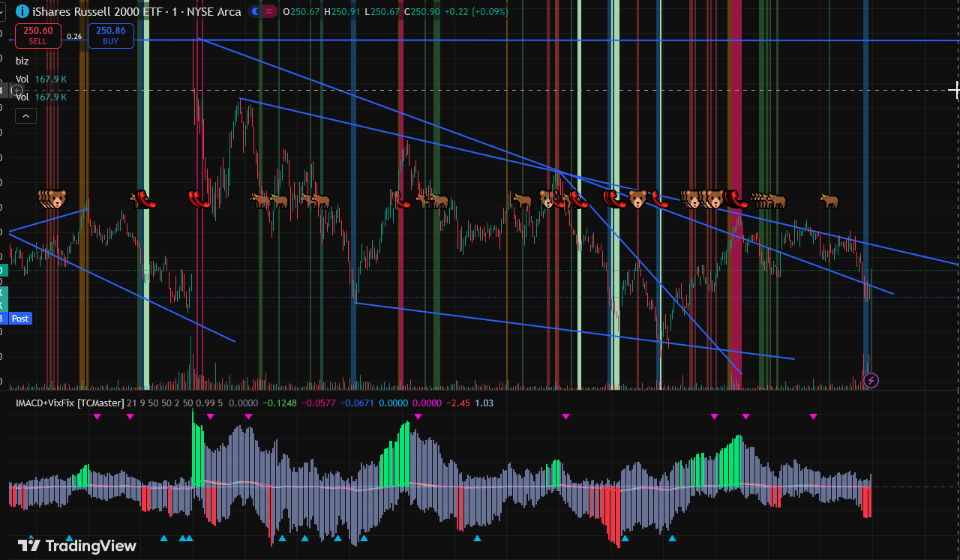Viewport: 960px width, 560px height.
Task: Click the leftmost bear emoji cluster on the chart
Action: (x=52, y=199)
